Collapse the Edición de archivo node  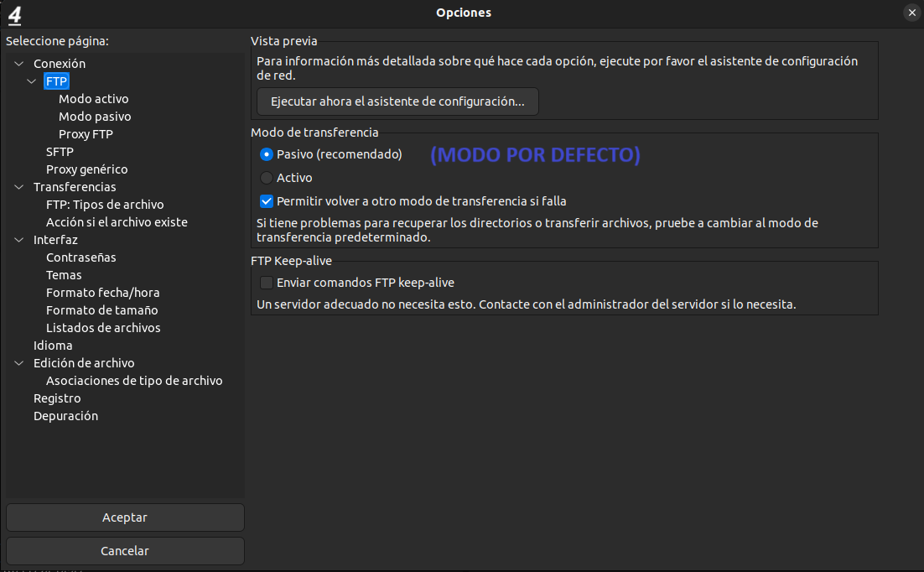pos(19,363)
